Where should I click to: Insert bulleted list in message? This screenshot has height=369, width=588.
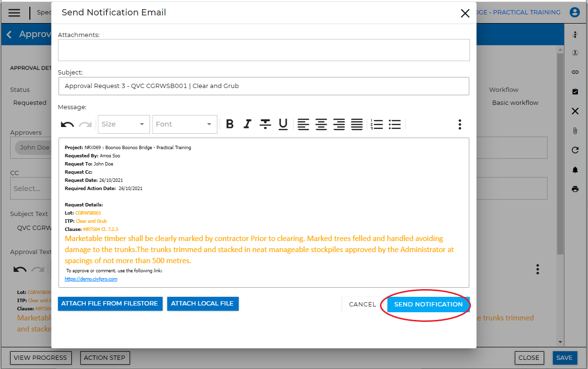click(x=395, y=124)
